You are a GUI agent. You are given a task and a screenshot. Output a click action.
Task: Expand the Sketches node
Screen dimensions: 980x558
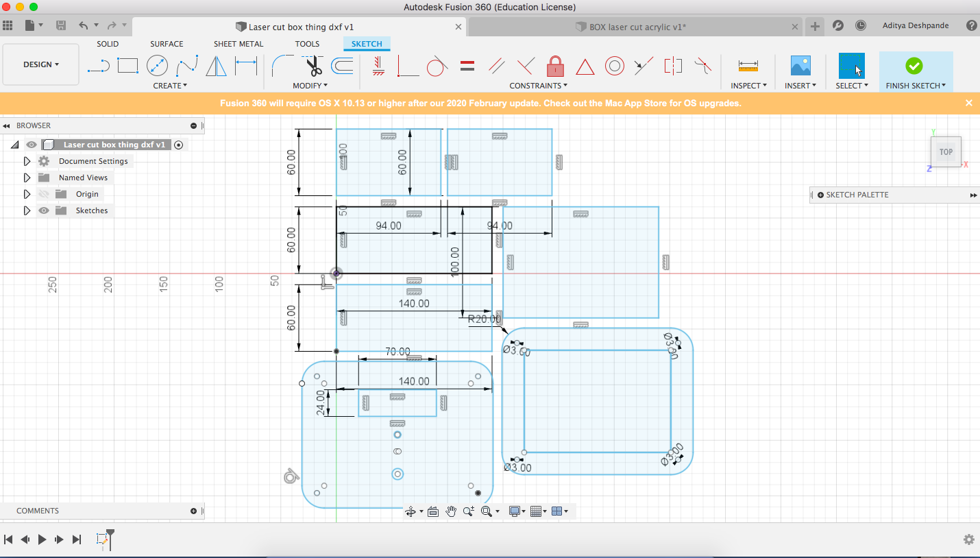[x=27, y=210]
